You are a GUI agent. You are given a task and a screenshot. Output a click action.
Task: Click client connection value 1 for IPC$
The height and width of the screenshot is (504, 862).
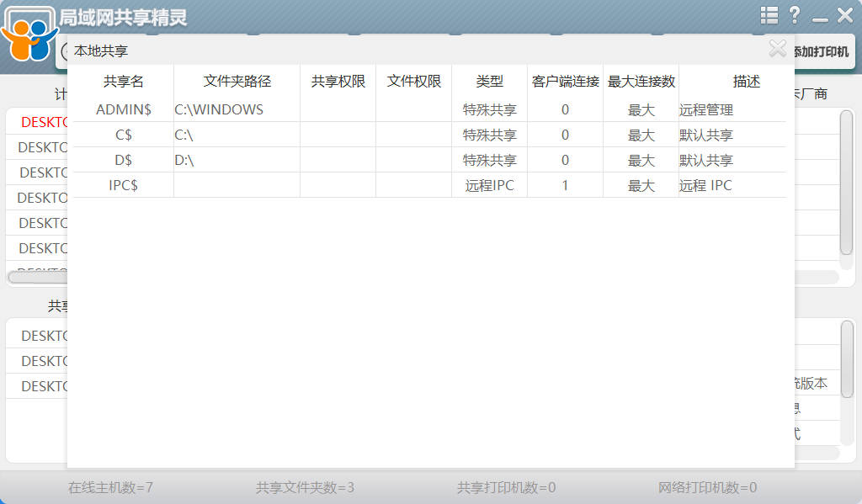point(565,185)
